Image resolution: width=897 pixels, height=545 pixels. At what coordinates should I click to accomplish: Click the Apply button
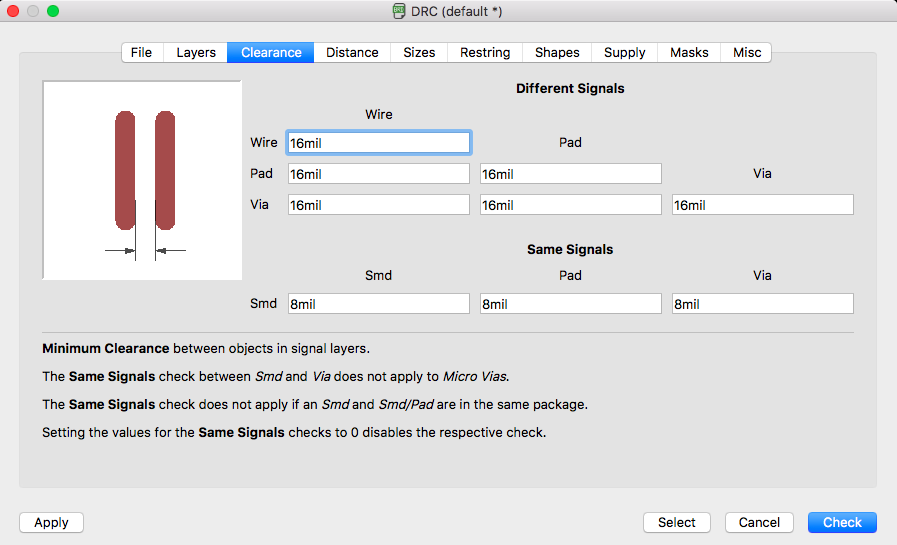(x=51, y=523)
